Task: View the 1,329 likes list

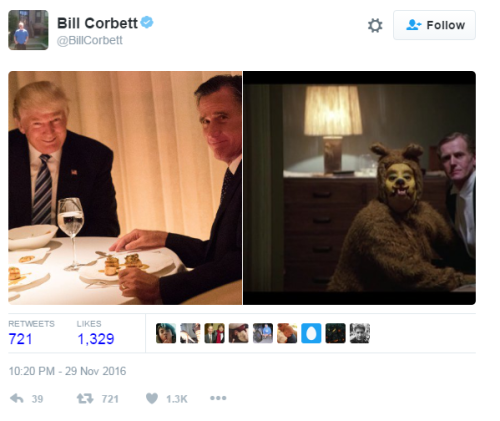Action: (96, 339)
